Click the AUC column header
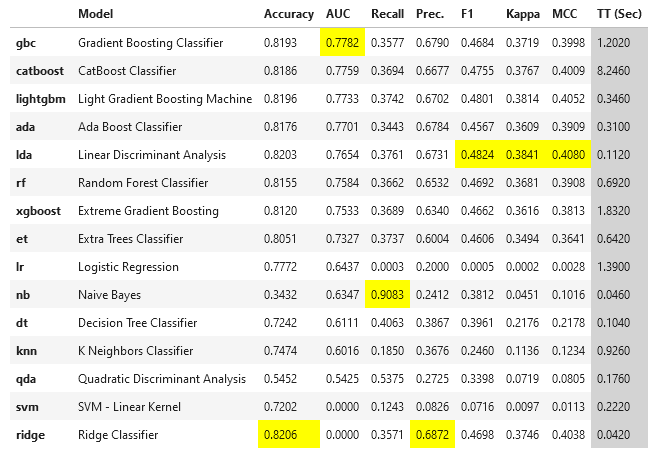Image resolution: width=663 pixels, height=460 pixels. (338, 14)
